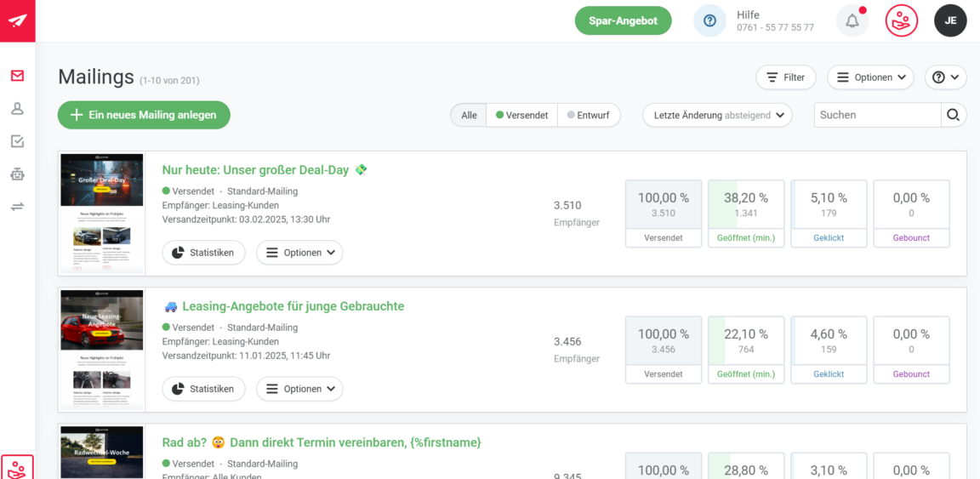This screenshot has height=479, width=980.
Task: Filter mailings by Versendet status
Action: (521, 115)
